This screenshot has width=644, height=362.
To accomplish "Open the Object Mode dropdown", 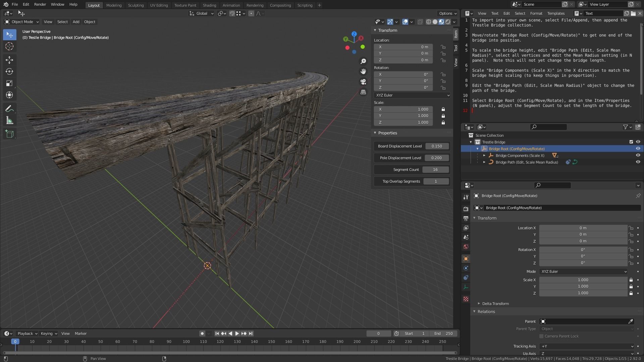I will 21,22.
